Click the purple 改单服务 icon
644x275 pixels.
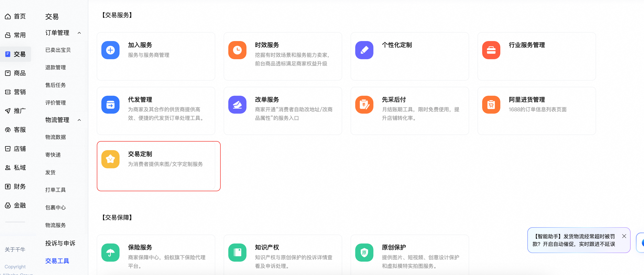point(237,105)
